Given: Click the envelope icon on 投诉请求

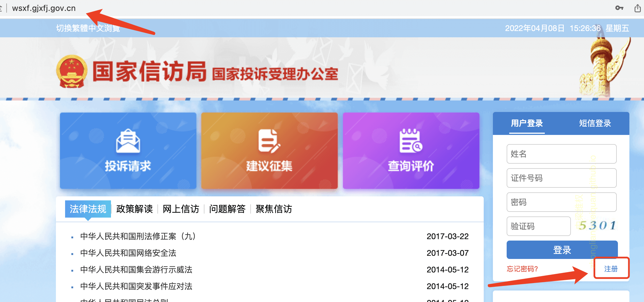Looking at the screenshot, I should pyautogui.click(x=128, y=141).
